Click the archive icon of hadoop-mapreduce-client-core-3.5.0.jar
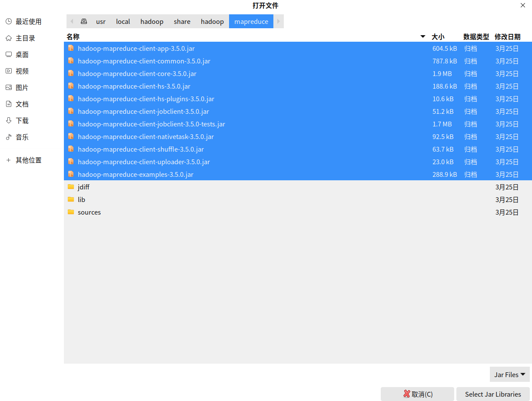Viewport: 532px width, 401px height. click(x=71, y=73)
